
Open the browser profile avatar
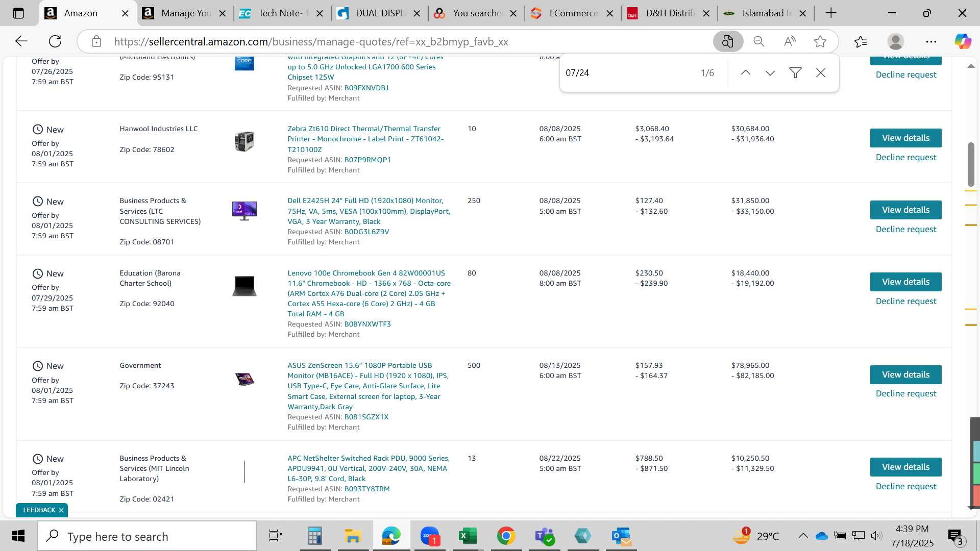[896, 41]
